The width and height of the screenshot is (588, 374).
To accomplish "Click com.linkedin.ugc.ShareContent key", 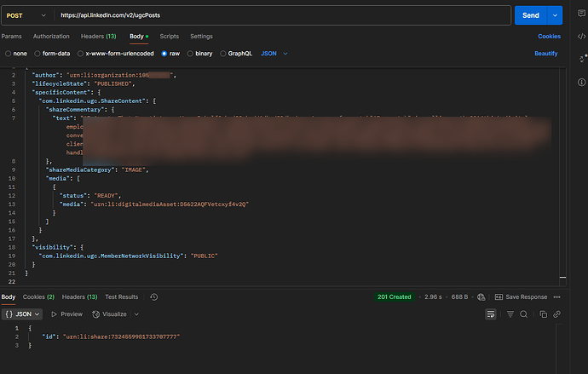I will [94, 101].
